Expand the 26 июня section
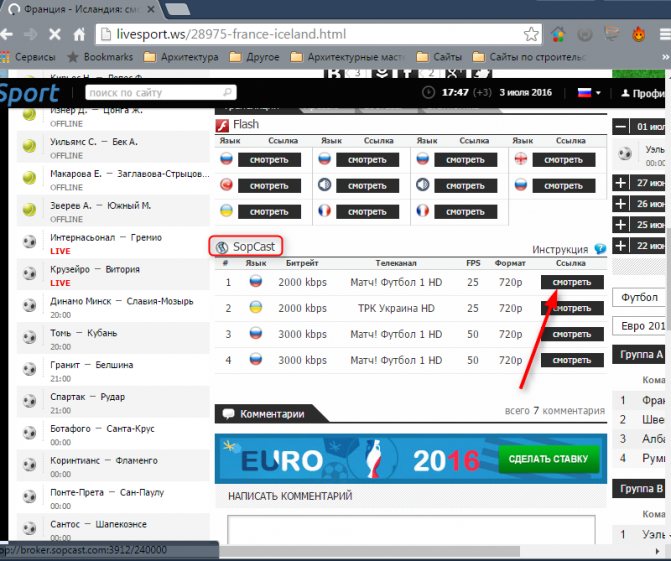Screen dimensions: 671x561 pos(621,204)
